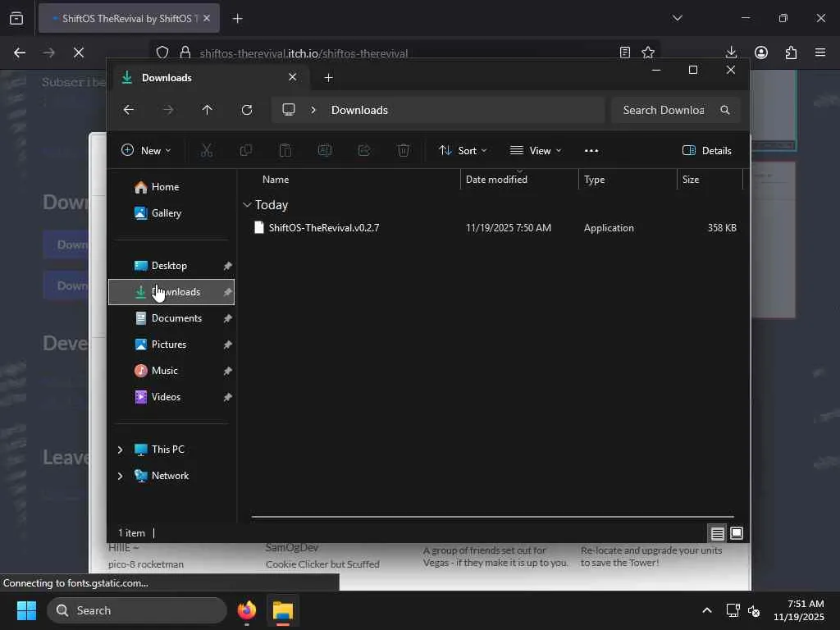Viewport: 840px width, 630px height.
Task: Click the pin icon beside Videos
Action: coord(228,397)
